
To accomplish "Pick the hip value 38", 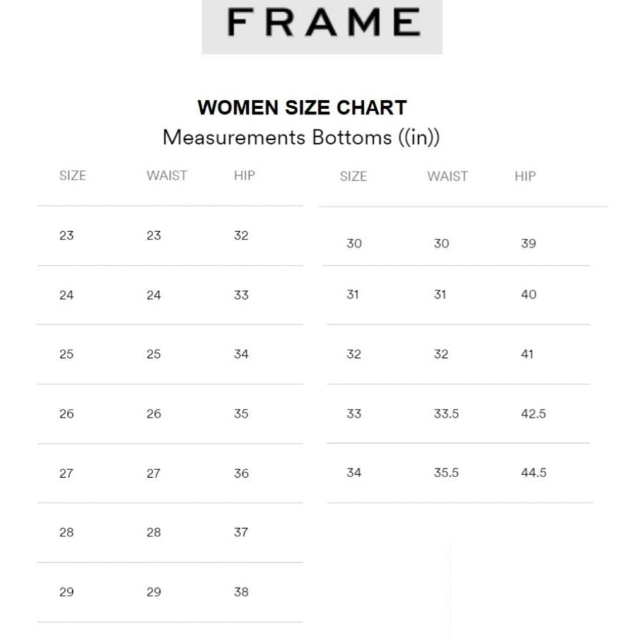I will 241,592.
